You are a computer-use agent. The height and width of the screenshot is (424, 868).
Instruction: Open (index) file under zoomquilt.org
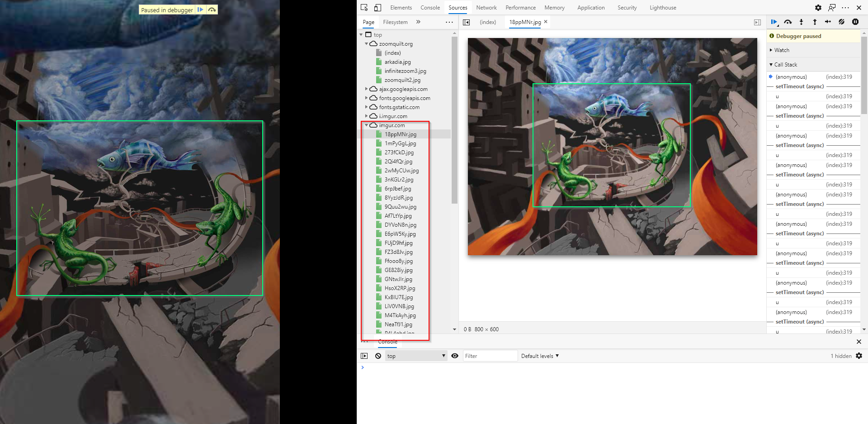click(392, 53)
